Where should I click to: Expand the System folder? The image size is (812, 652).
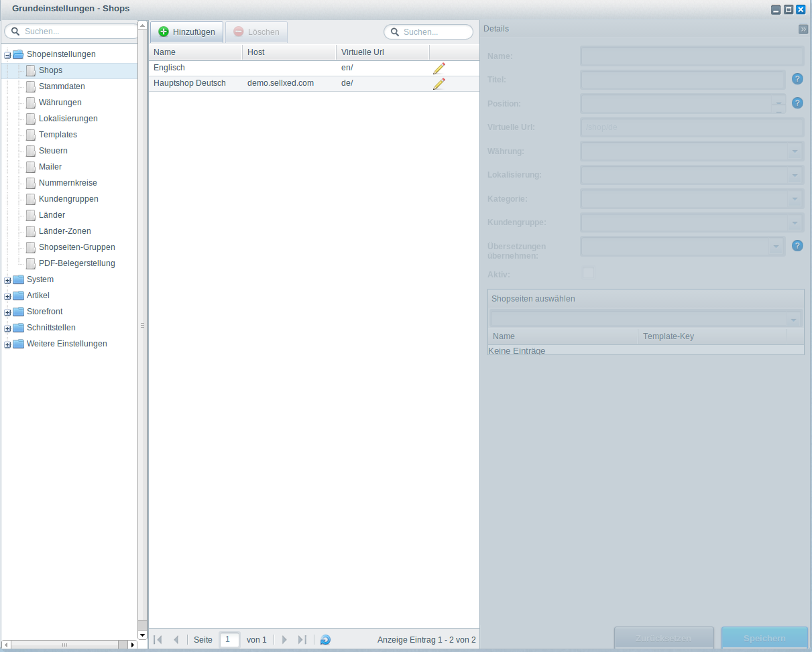click(7, 280)
